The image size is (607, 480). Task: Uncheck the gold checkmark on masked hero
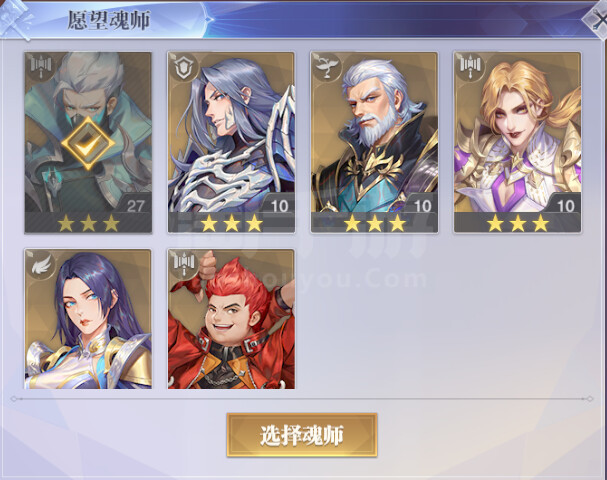(x=88, y=144)
